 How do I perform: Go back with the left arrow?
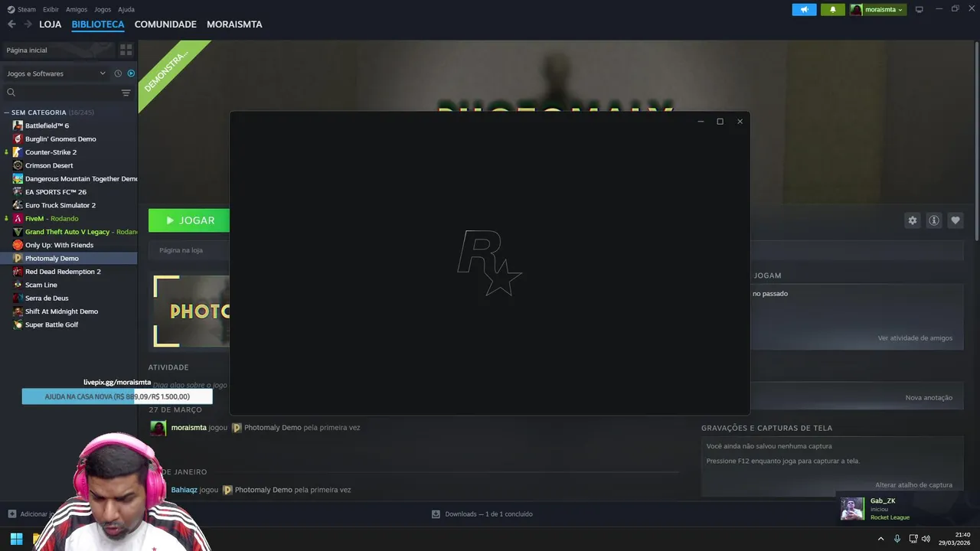tap(11, 24)
